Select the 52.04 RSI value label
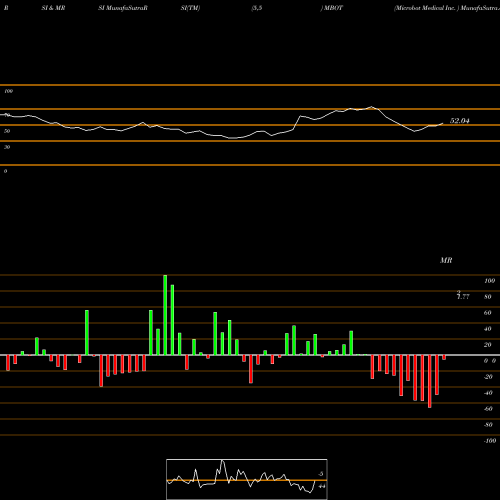 tap(460, 121)
